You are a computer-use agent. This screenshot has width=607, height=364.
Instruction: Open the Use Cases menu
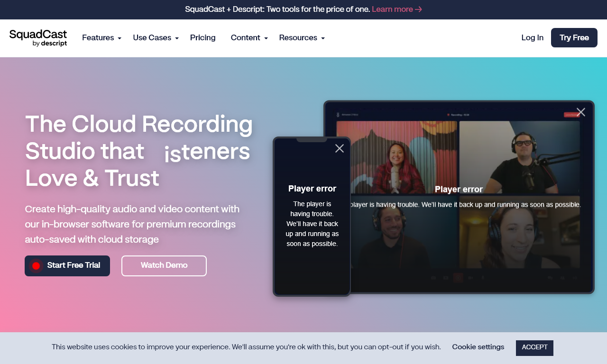tap(152, 38)
